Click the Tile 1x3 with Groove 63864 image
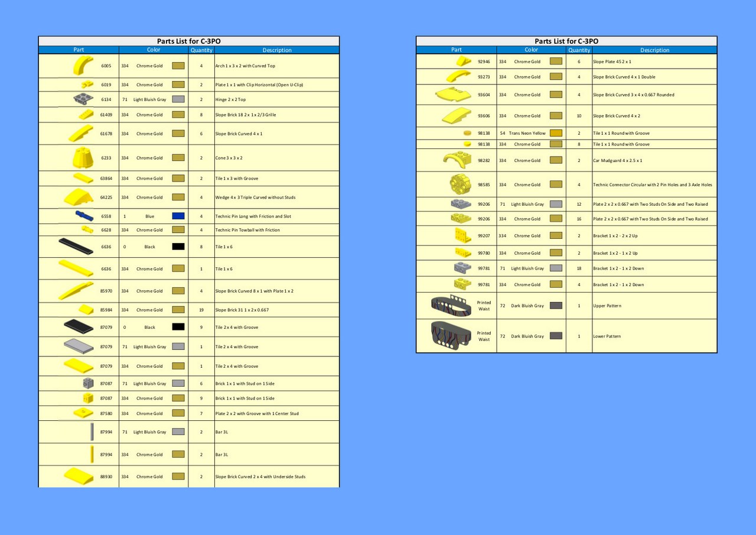756x535 pixels. (83, 178)
